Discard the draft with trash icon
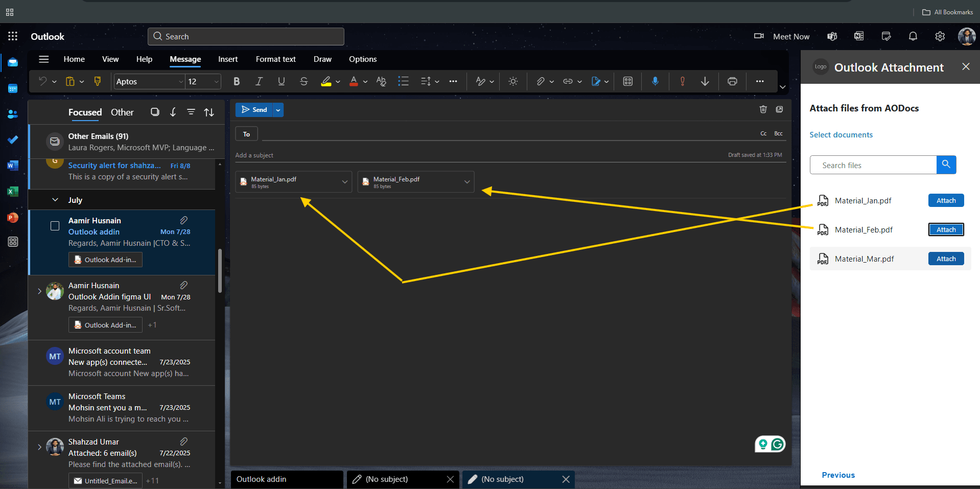Viewport: 980px width, 489px height. [x=763, y=109]
